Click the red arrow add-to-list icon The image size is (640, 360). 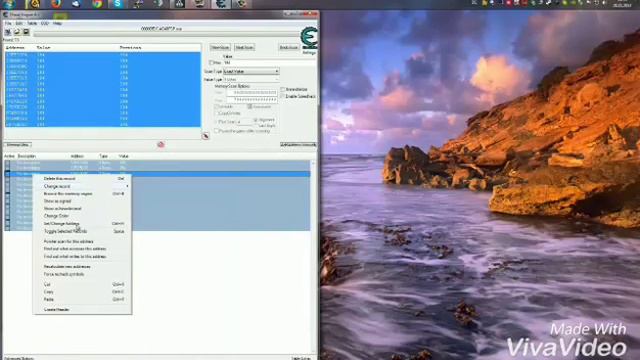point(205,136)
